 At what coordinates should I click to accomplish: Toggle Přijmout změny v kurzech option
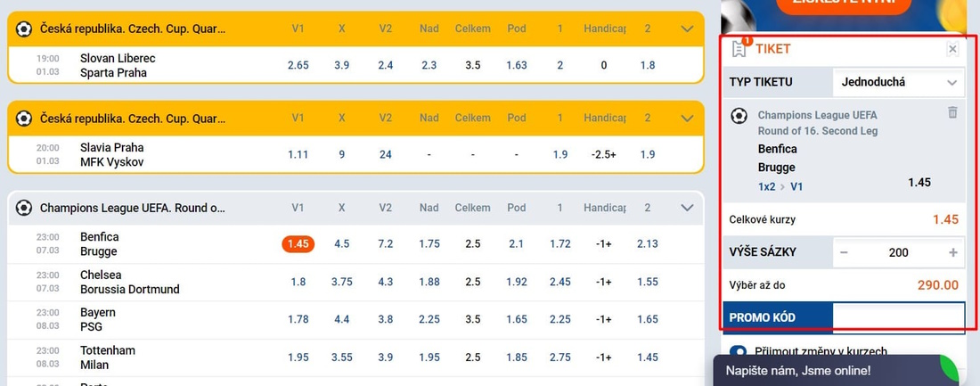click(x=738, y=352)
